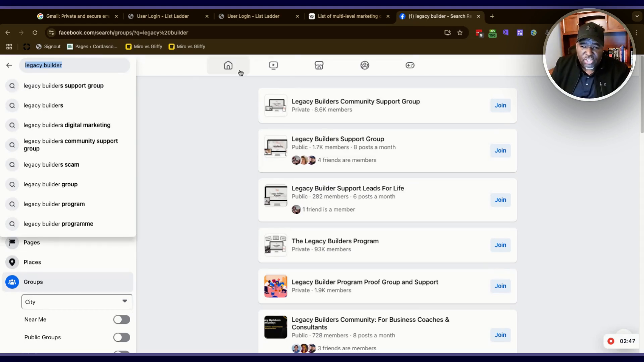This screenshot has height=362, width=644.
Task: Open Facebook Gaming controller icon
Action: click(x=410, y=65)
